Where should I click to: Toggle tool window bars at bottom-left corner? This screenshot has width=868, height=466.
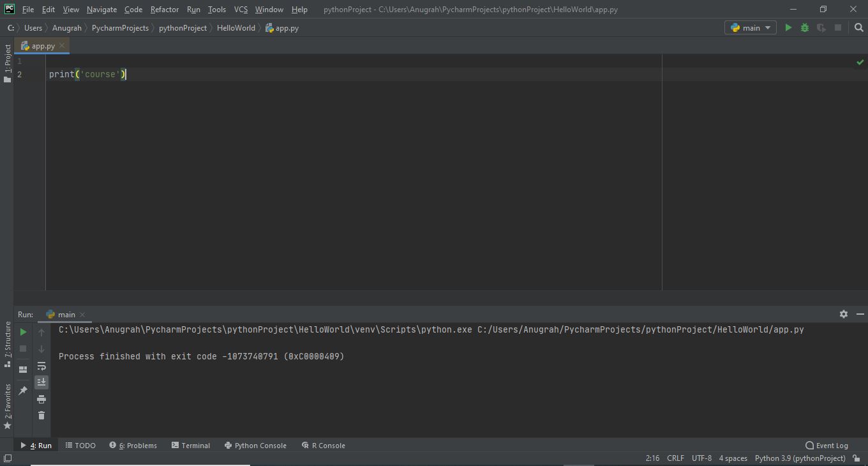pos(8,458)
